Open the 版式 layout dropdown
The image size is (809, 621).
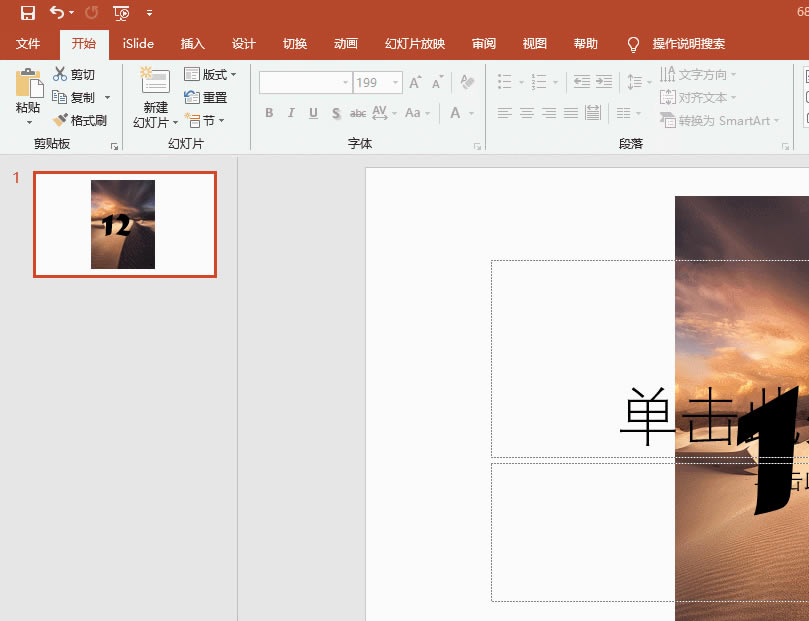[210, 75]
